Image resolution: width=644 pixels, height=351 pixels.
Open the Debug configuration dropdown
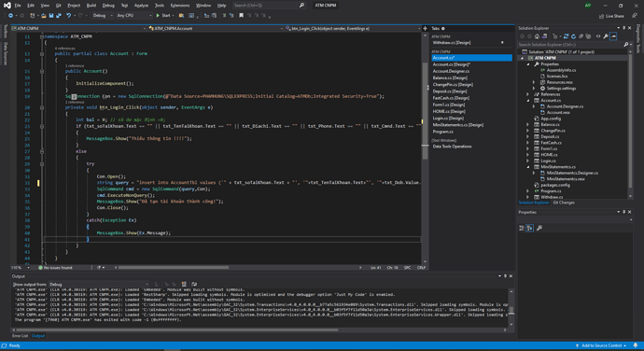(103, 15)
